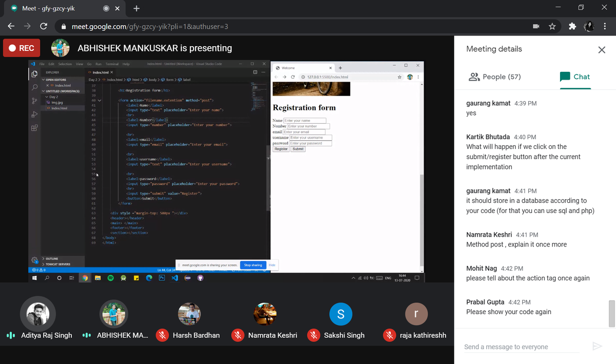Open the Selection menu in VS Code

coord(65,64)
